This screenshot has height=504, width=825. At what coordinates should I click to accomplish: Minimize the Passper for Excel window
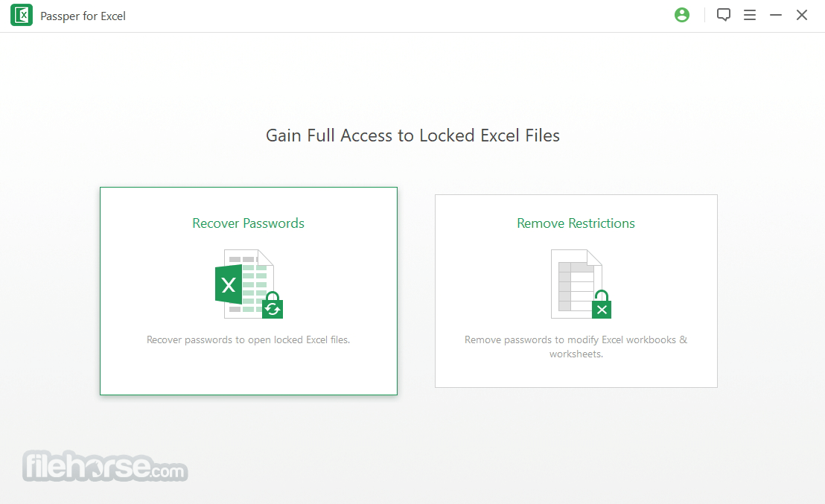pos(776,15)
